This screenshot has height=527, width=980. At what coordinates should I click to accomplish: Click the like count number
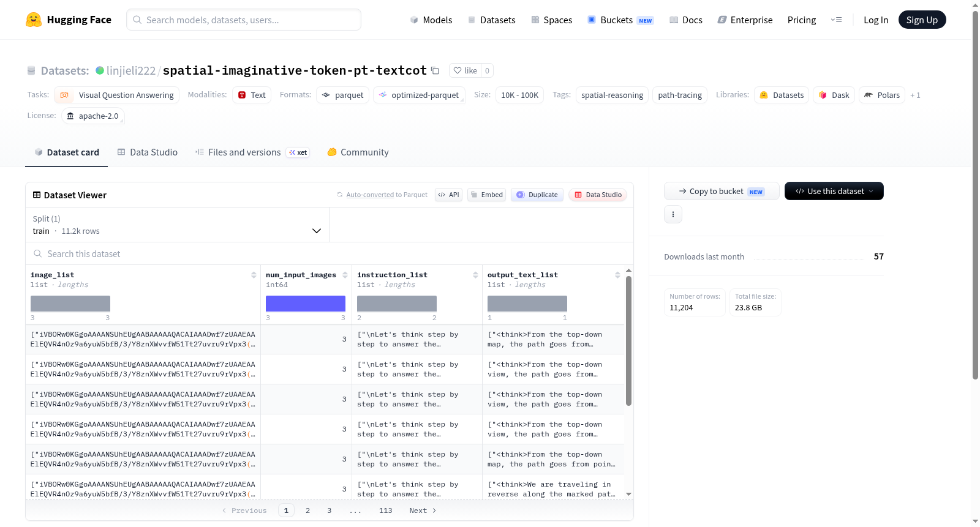487,70
